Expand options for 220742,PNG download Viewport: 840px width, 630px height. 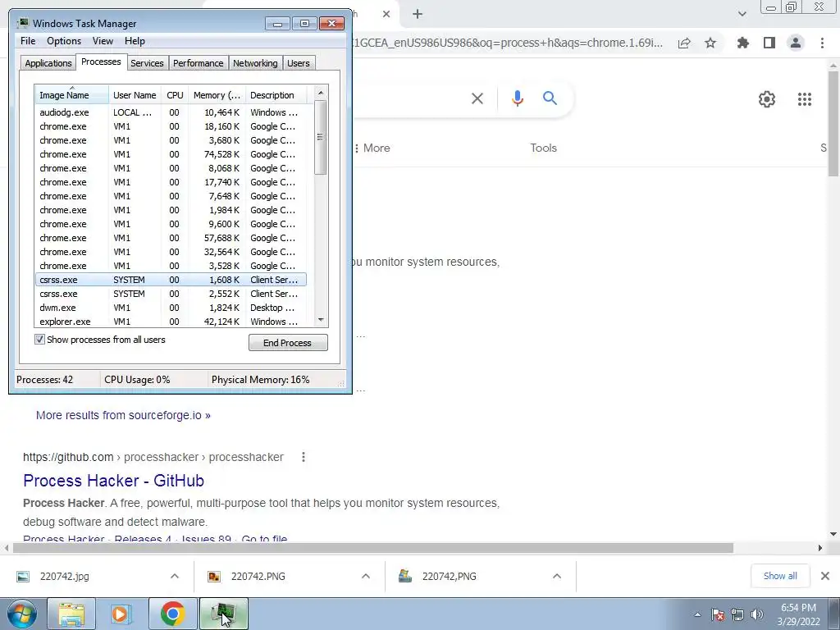point(557,577)
